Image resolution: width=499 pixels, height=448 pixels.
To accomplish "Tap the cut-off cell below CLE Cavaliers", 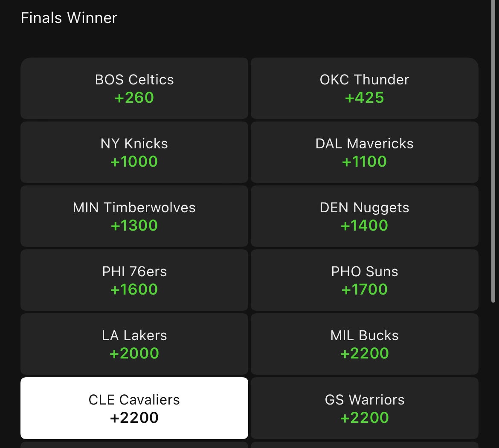I will pyautogui.click(x=134, y=445).
